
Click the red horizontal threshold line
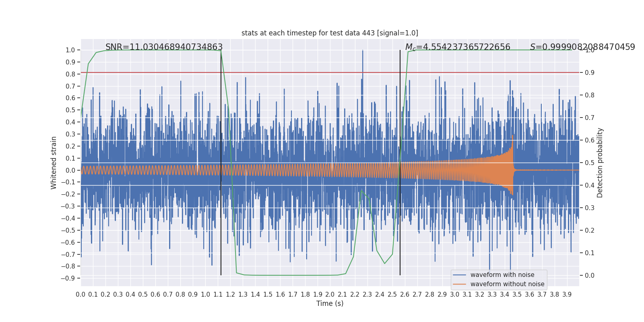coord(330,73)
